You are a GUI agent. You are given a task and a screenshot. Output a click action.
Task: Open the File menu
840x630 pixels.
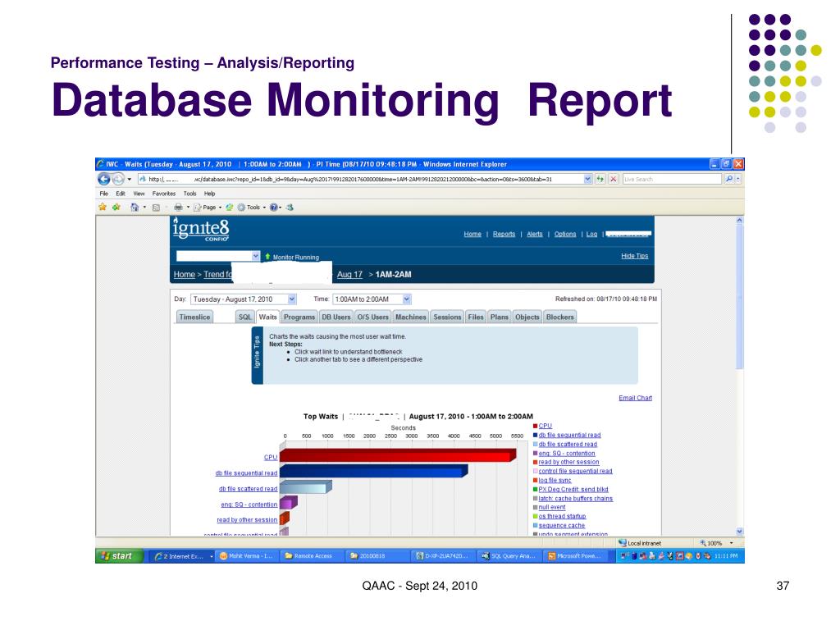point(104,194)
